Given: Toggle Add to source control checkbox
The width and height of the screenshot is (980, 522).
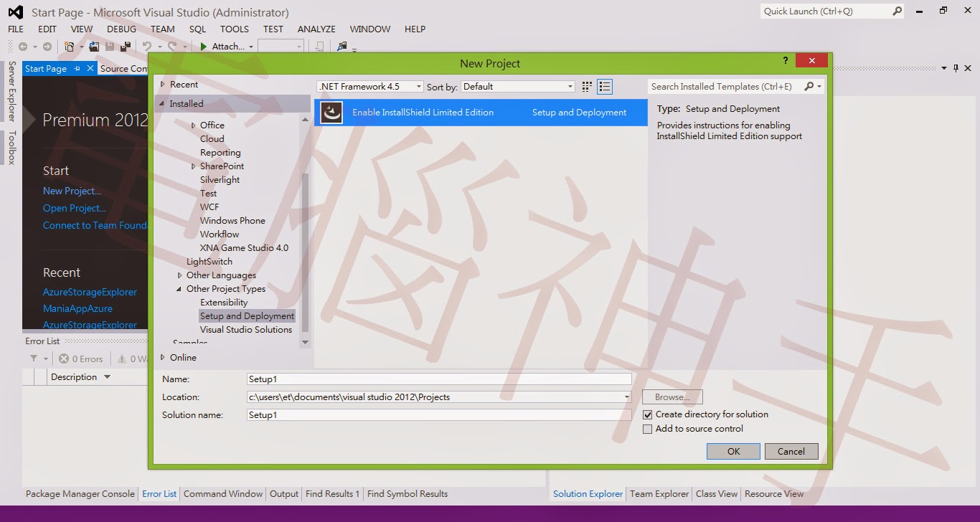Looking at the screenshot, I should [x=648, y=429].
